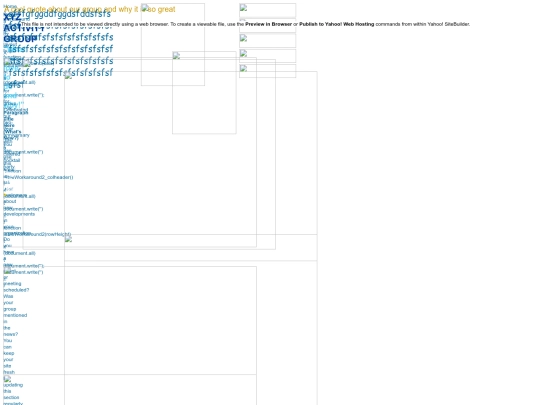Click the word 'developments' in the left column
The height and width of the screenshot is (405, 540).
point(19,214)
